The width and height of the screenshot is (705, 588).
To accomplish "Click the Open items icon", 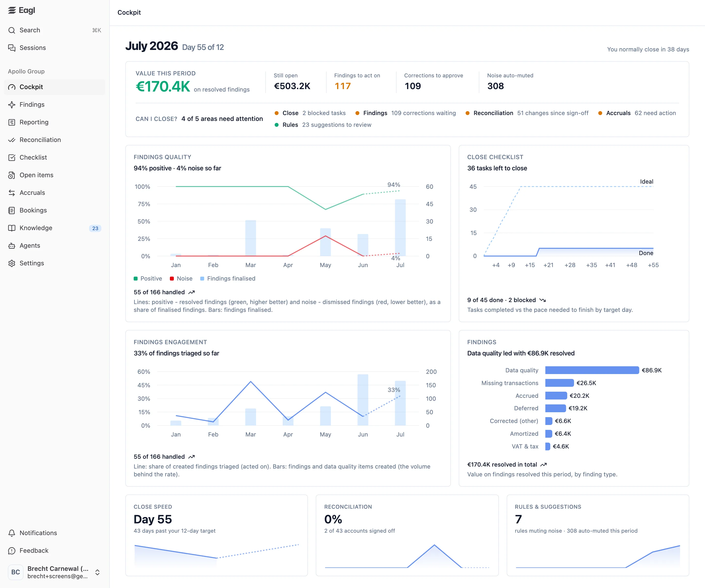I will 12,175.
